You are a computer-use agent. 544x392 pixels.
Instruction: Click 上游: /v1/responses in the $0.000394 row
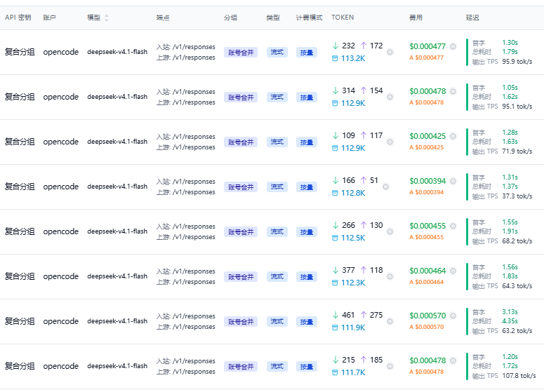(x=185, y=192)
